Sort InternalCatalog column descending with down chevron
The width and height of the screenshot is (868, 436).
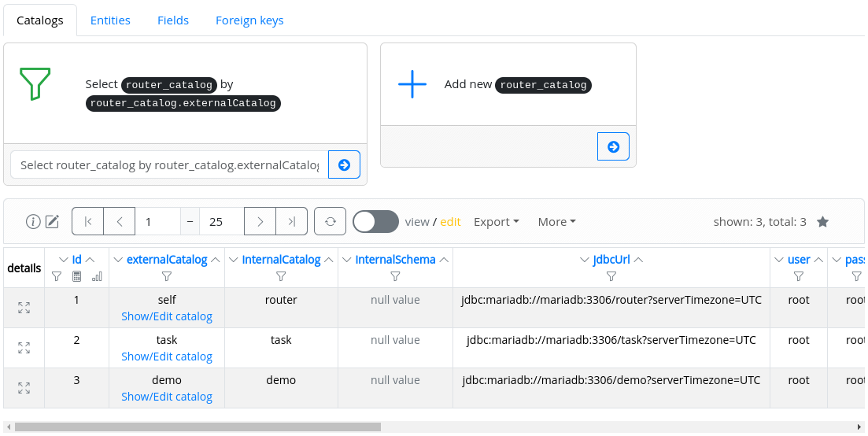click(x=234, y=260)
